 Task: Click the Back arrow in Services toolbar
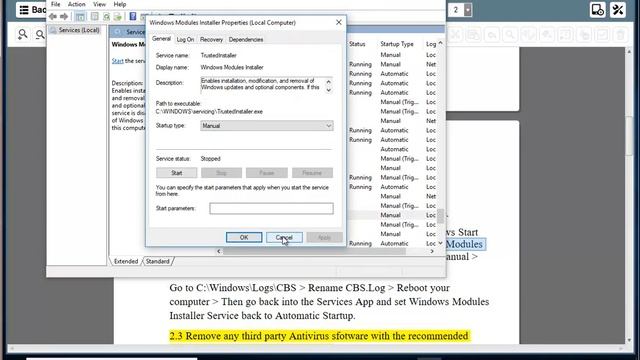[53, 16]
